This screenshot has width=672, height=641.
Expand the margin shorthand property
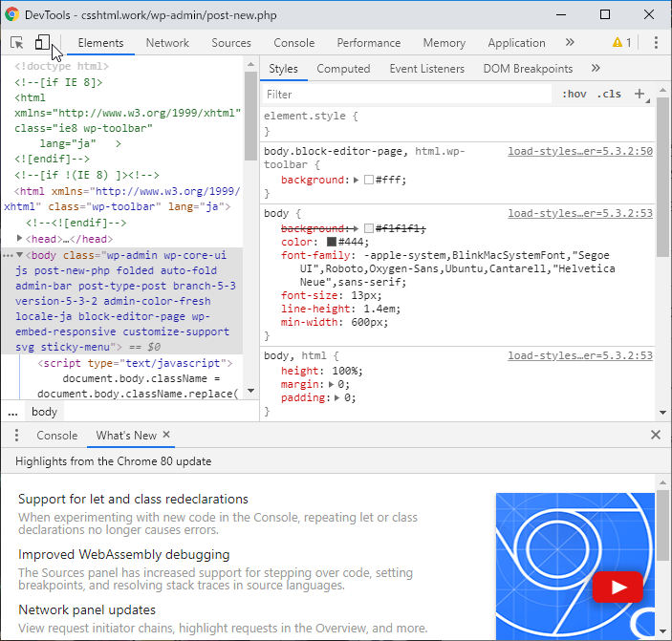click(x=331, y=384)
